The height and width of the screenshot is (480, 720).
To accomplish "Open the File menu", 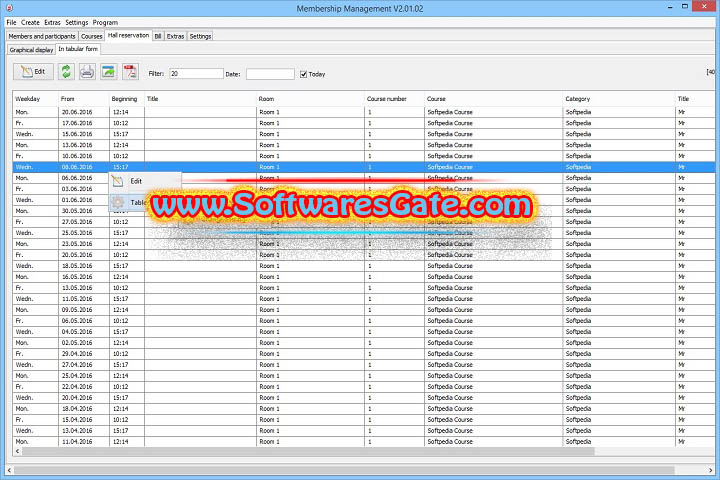I will pyautogui.click(x=11, y=22).
